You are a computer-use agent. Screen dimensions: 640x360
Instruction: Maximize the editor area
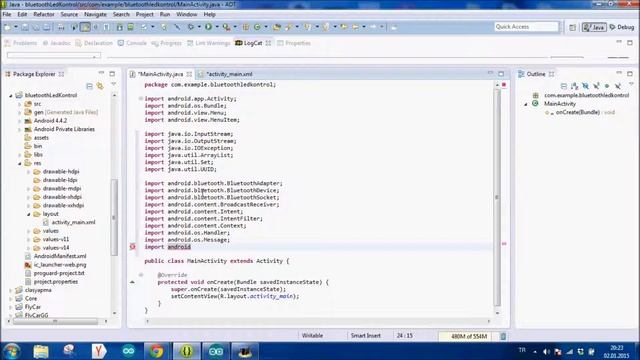tap(501, 73)
